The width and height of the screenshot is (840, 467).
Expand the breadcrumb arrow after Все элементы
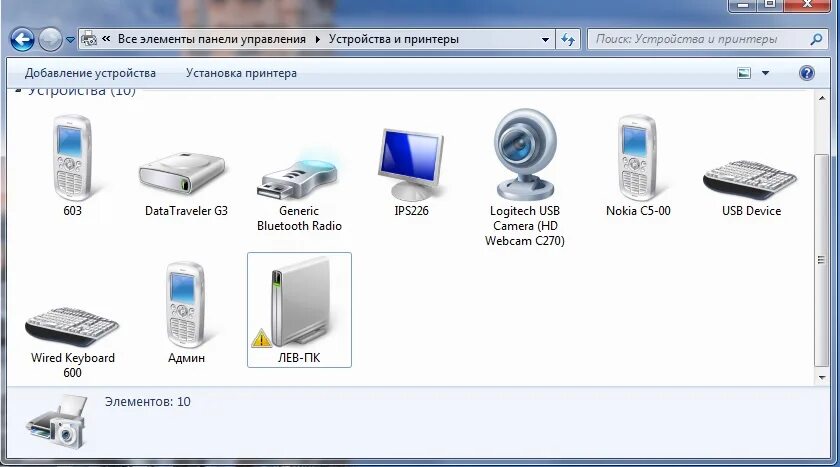(x=318, y=39)
